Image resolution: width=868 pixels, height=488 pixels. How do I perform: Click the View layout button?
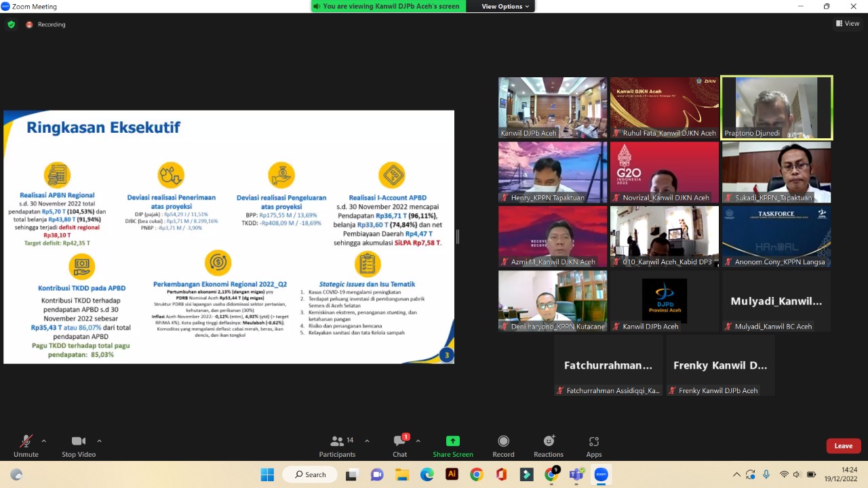click(848, 24)
